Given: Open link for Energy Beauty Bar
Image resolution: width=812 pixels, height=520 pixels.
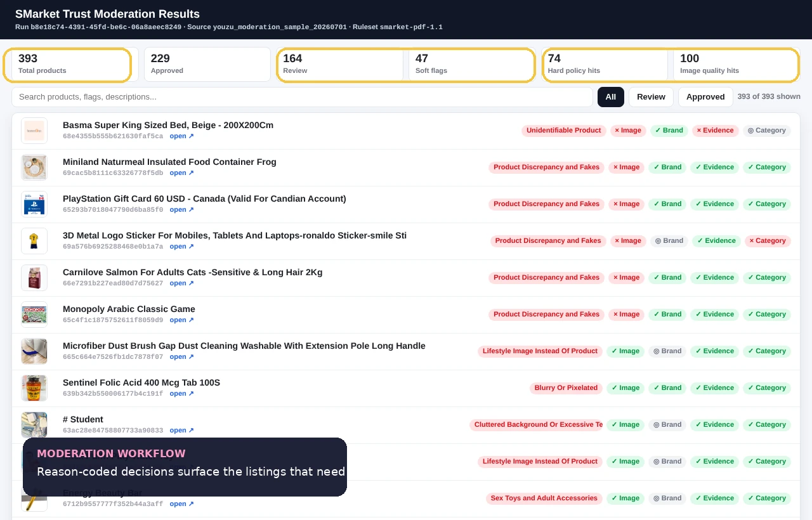Looking at the screenshot, I should point(181,504).
